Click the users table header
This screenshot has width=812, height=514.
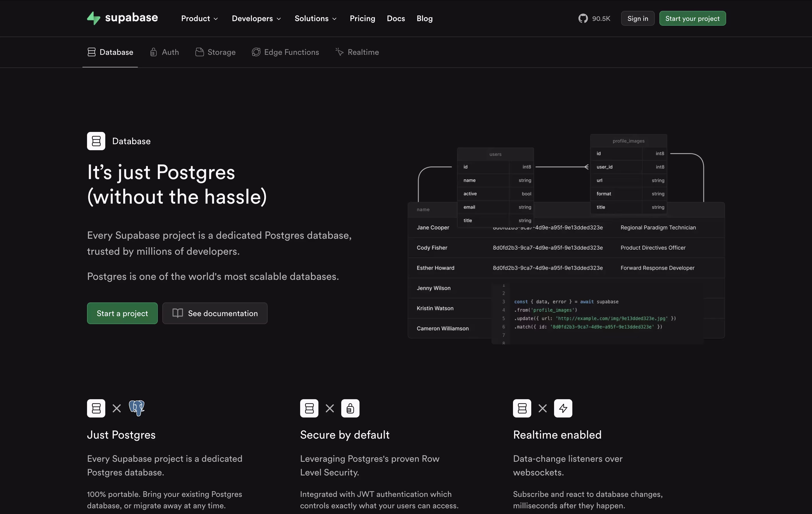495,154
